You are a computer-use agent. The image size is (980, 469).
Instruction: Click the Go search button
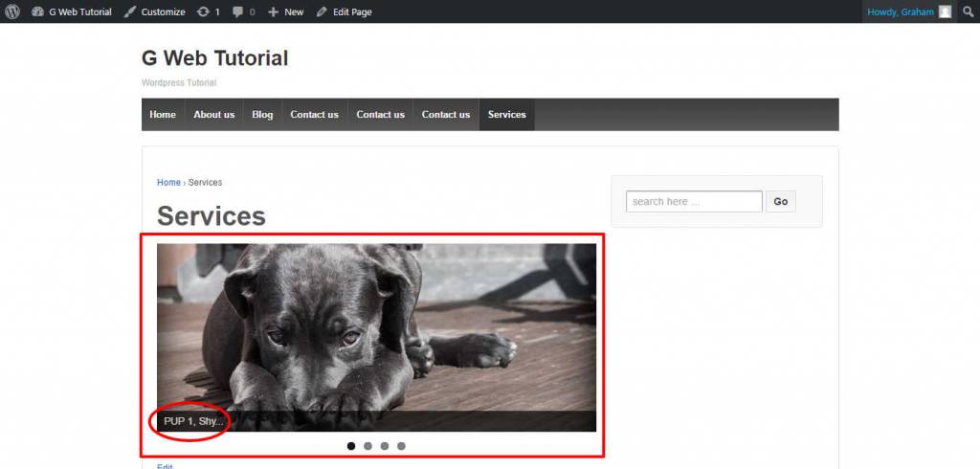click(x=781, y=201)
